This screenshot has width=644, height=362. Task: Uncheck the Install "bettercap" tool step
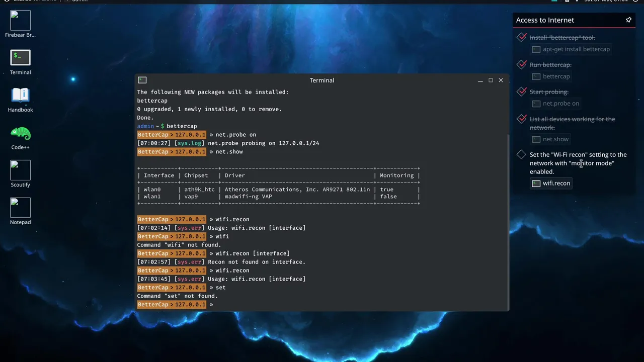522,37
